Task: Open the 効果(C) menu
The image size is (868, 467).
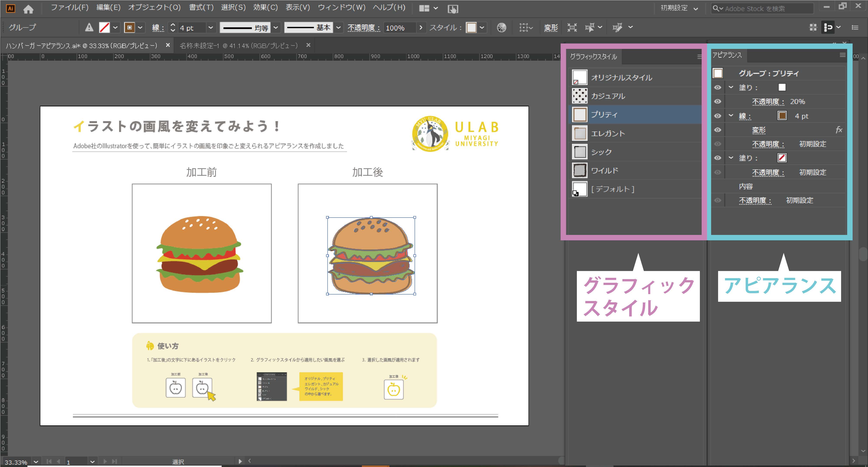Action: tap(265, 8)
